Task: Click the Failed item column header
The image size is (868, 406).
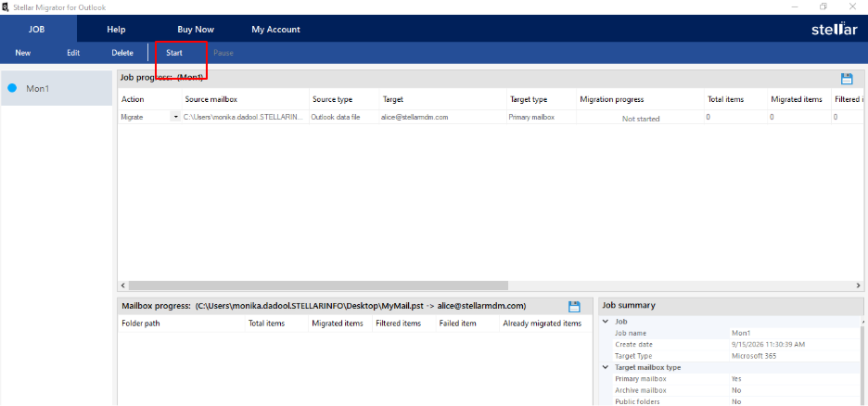Action: click(x=467, y=323)
